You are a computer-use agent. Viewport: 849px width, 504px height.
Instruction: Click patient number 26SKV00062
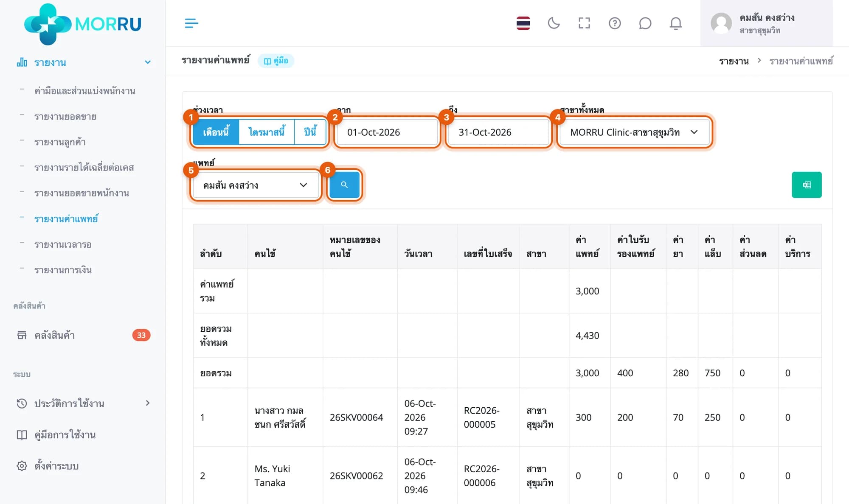(x=356, y=476)
